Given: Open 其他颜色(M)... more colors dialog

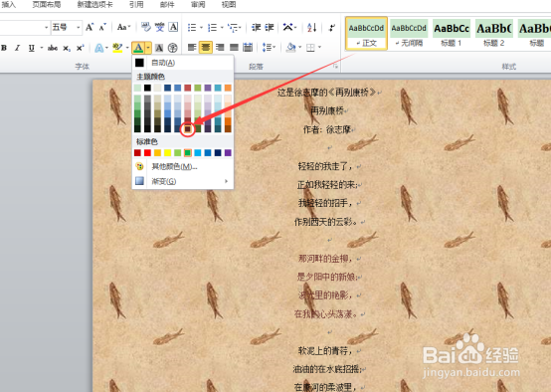Looking at the screenshot, I should coord(182,166).
